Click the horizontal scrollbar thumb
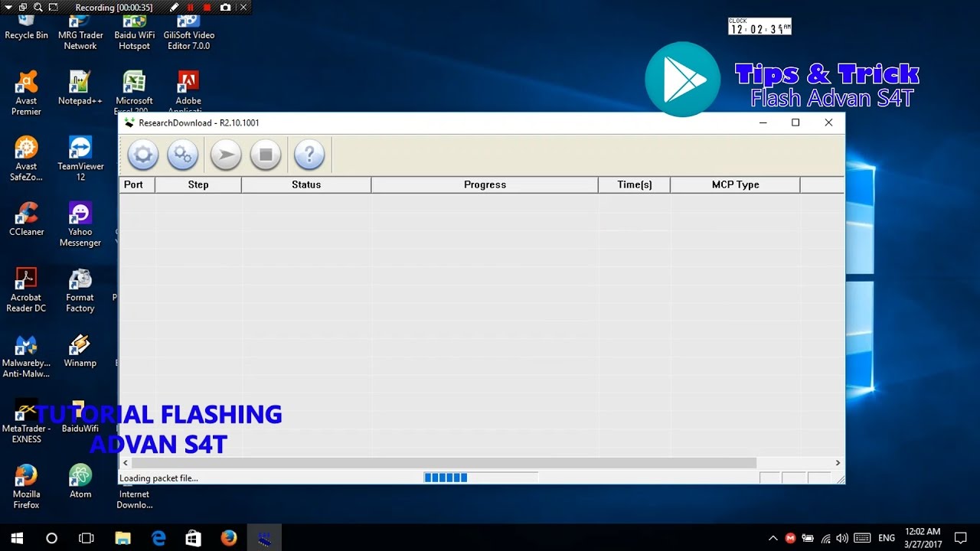This screenshot has width=980, height=551. coord(444,463)
